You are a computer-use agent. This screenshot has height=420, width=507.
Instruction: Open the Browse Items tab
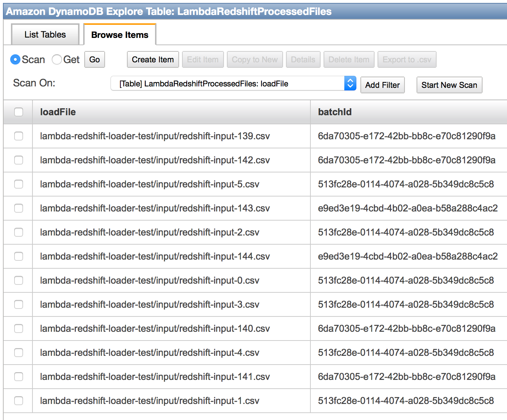click(x=120, y=35)
